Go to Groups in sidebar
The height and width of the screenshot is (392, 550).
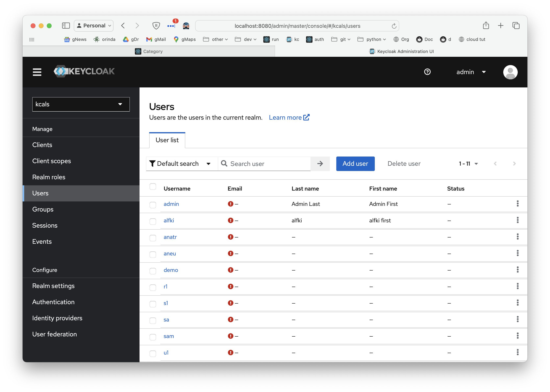[x=43, y=209]
